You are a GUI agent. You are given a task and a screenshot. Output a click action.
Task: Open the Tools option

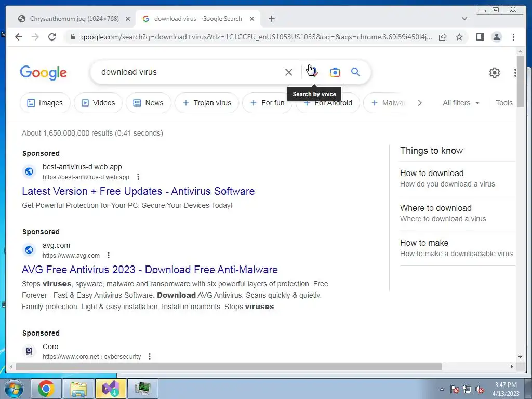click(x=504, y=103)
